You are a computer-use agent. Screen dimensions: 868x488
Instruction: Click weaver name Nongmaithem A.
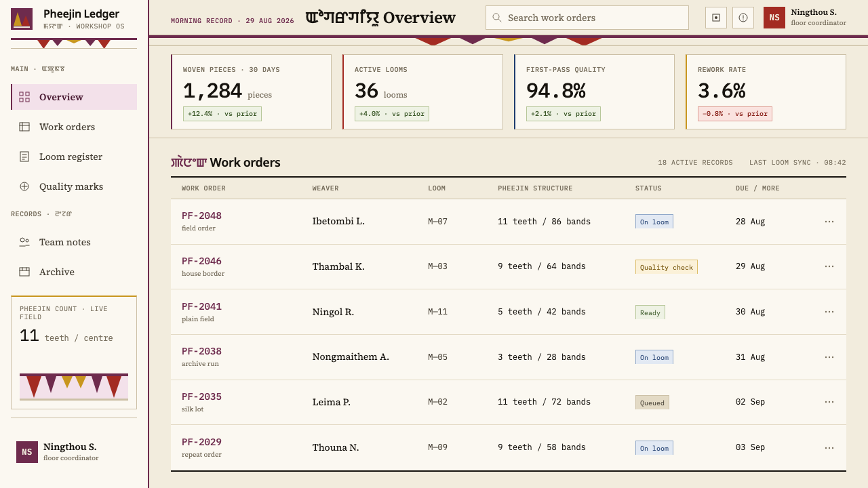pos(351,357)
